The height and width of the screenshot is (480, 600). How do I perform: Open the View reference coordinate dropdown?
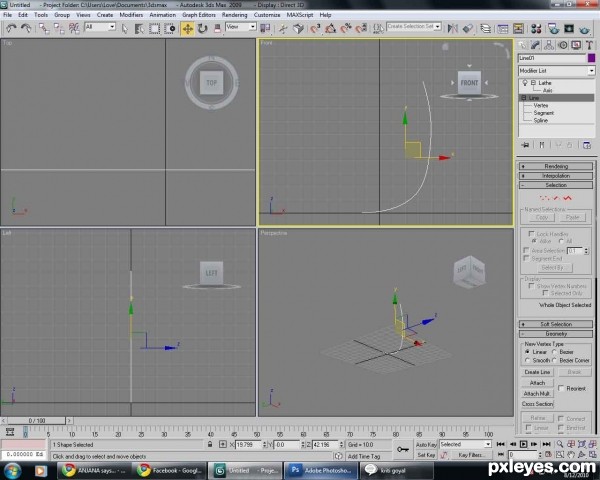[241, 27]
